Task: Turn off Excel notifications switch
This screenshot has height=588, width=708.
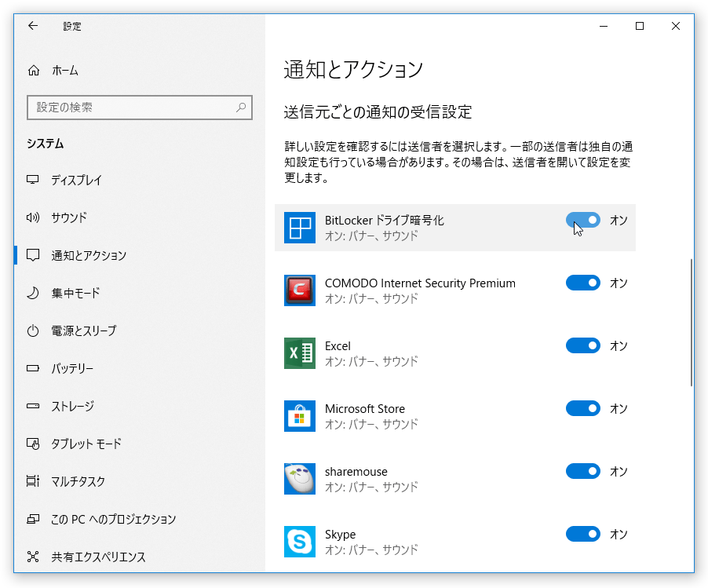Action: tap(583, 345)
